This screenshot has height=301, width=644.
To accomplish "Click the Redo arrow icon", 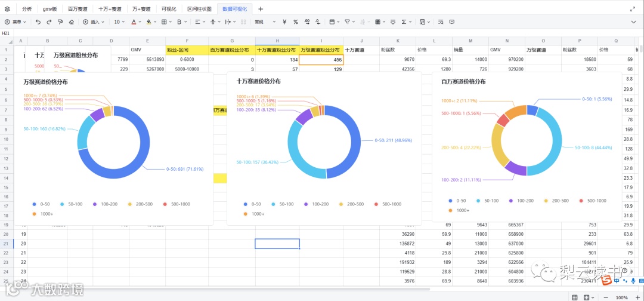I will point(49,21).
